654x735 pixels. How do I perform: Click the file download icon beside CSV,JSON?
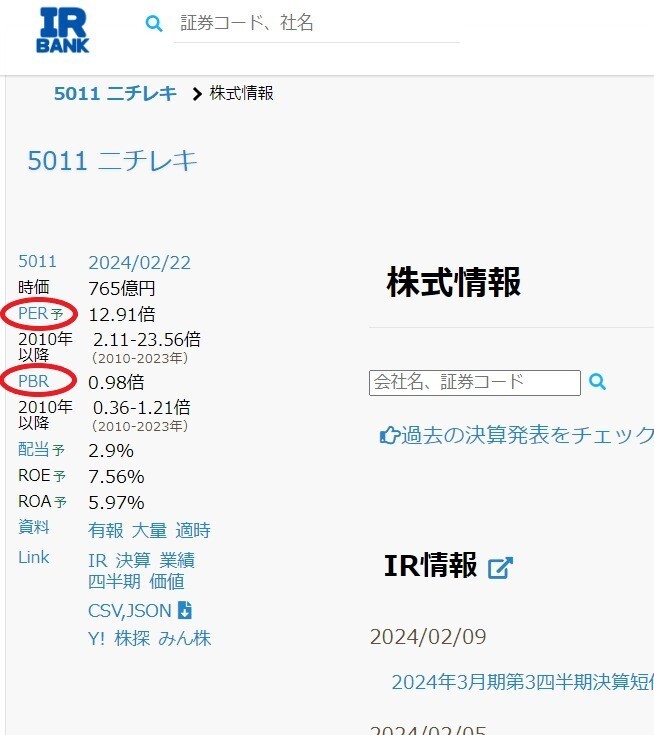pyautogui.click(x=185, y=610)
